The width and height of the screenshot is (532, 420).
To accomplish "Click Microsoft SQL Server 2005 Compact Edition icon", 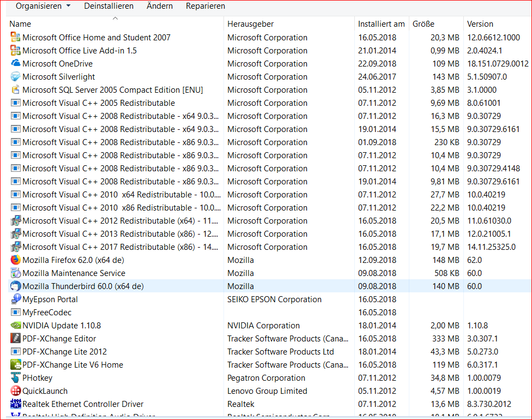I will 16,90.
